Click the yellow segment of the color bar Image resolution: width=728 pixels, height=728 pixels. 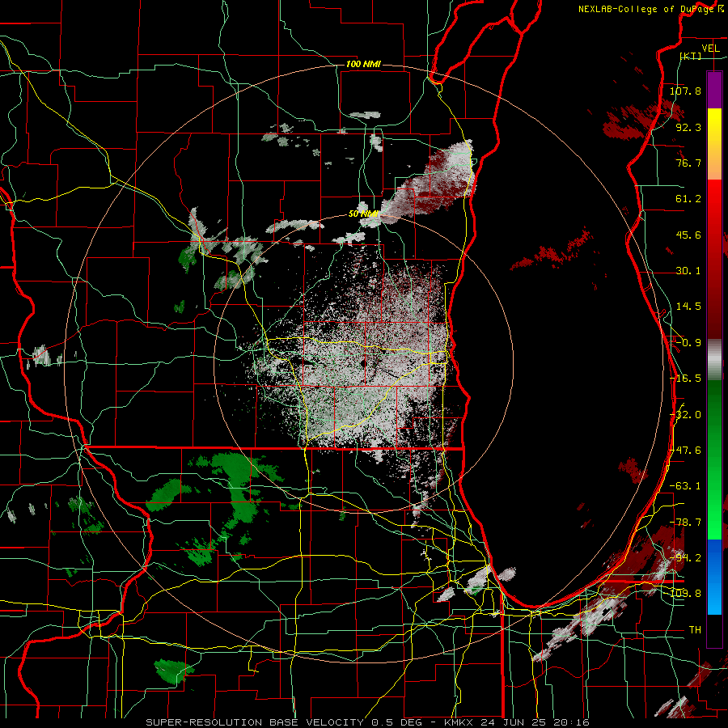pos(714,126)
